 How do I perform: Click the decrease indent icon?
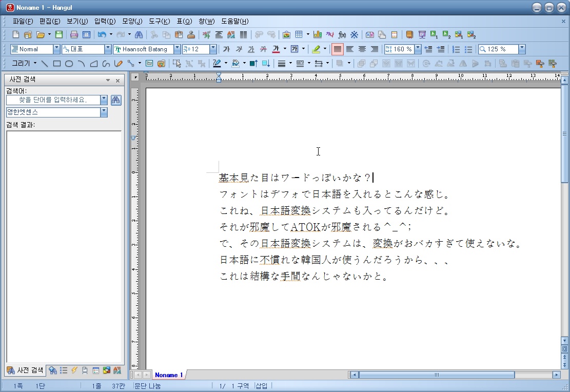428,49
